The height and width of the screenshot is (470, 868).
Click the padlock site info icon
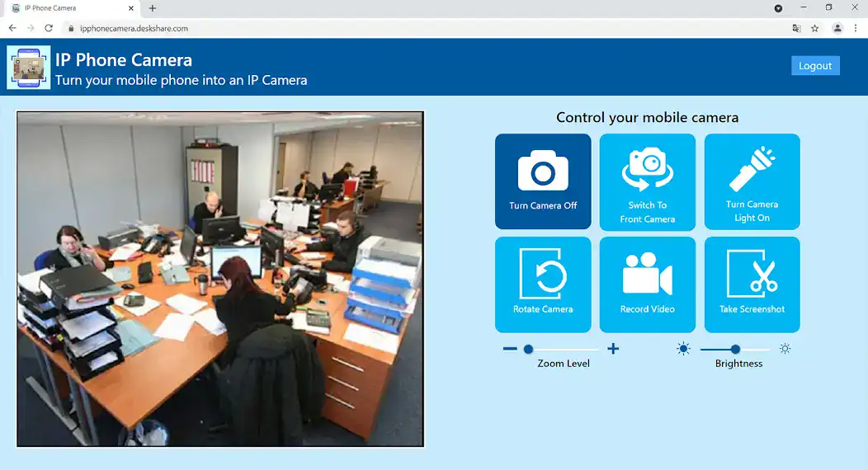point(71,28)
